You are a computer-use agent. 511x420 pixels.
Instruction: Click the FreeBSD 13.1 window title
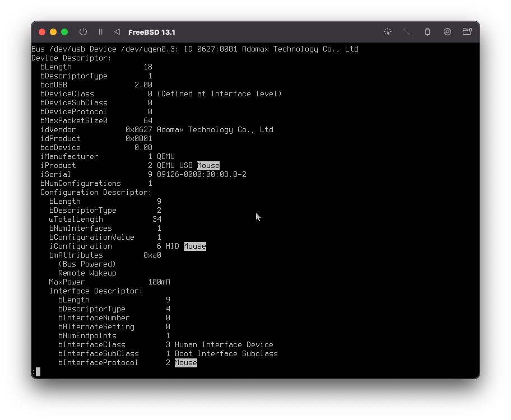[151, 32]
